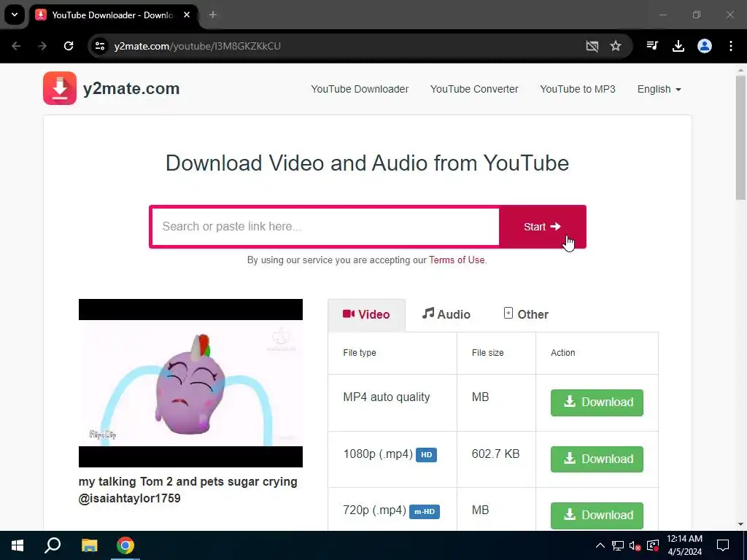Open the tab search dropdown arrow

point(15,15)
